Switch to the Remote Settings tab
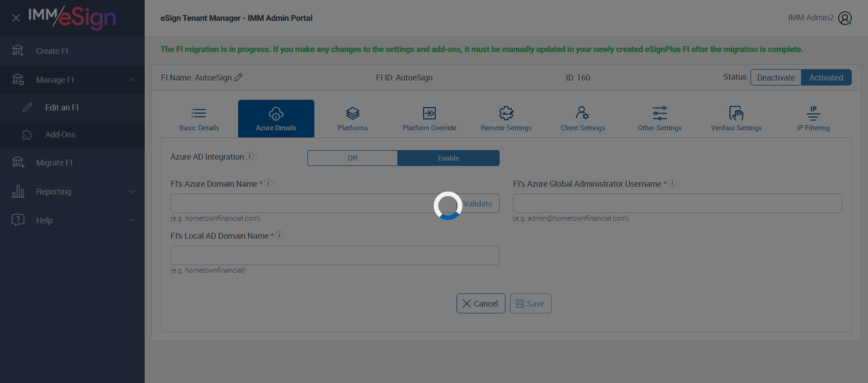This screenshot has width=868, height=383. [506, 118]
